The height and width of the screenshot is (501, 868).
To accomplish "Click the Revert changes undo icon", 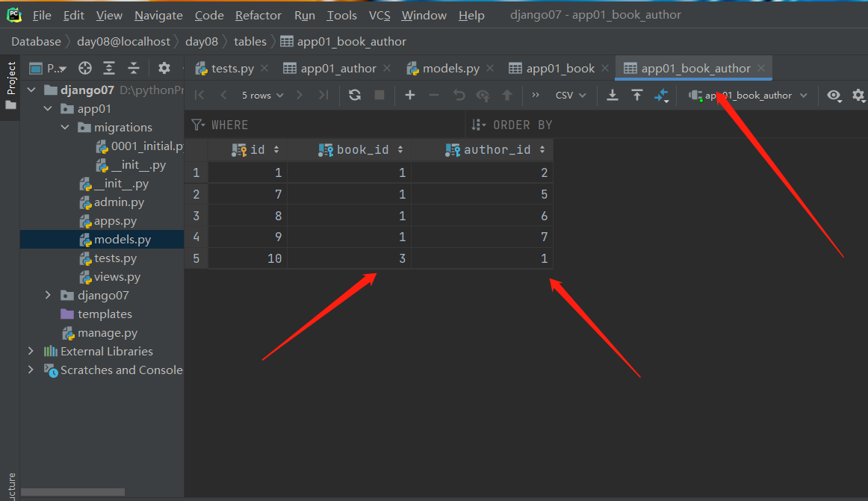I will (459, 96).
